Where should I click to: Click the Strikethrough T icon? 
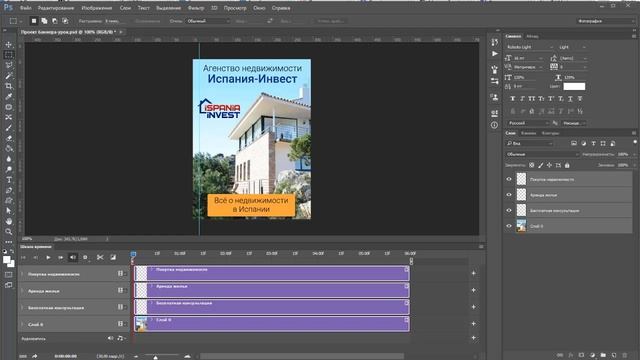coord(580,98)
